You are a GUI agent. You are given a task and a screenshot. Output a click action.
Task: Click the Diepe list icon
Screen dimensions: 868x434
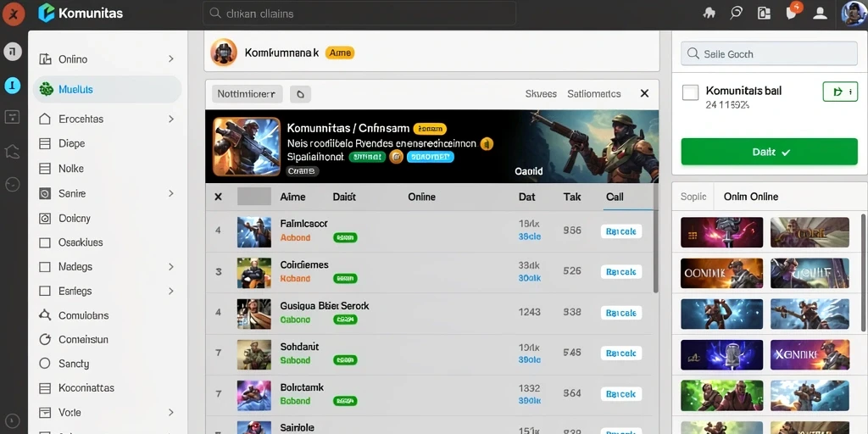pos(46,143)
